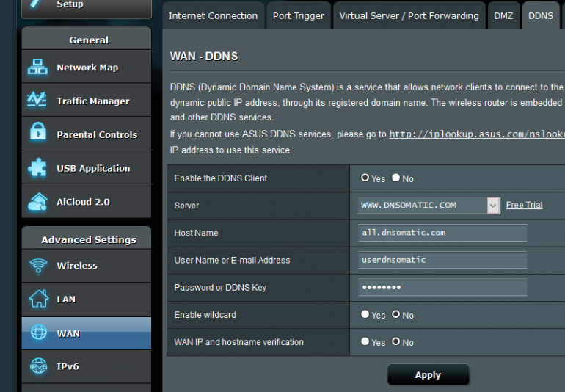Open Traffic Manager menu label
The width and height of the screenshot is (565, 392).
(93, 101)
